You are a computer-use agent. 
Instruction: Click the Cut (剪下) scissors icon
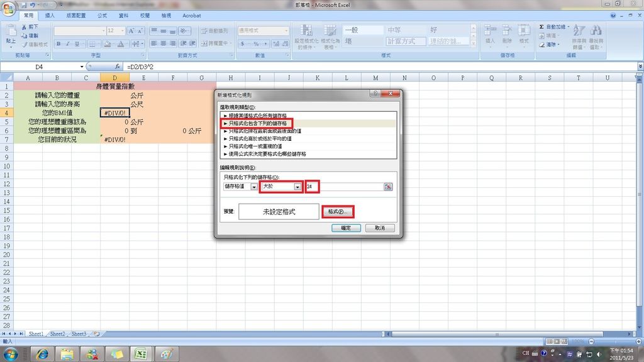pyautogui.click(x=25, y=26)
